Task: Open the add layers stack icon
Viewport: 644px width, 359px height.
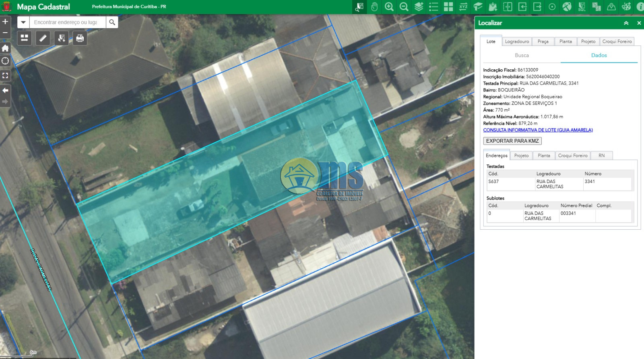Action: pyautogui.click(x=419, y=7)
